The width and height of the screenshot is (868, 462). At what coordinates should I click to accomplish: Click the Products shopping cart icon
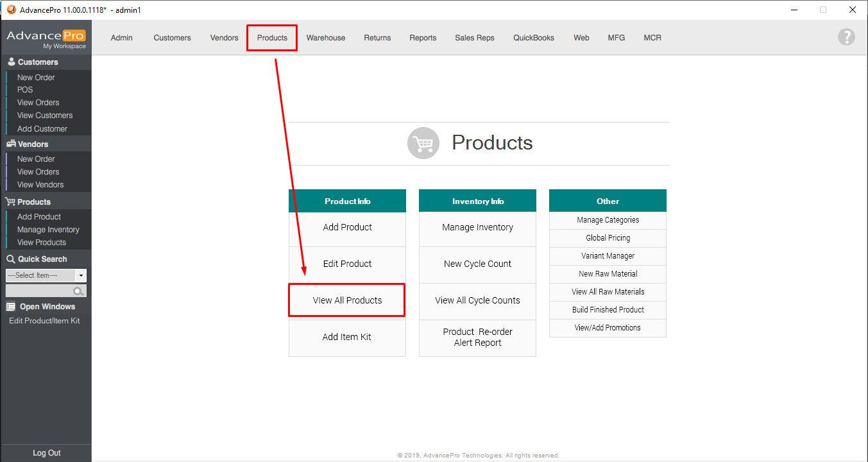pos(423,143)
